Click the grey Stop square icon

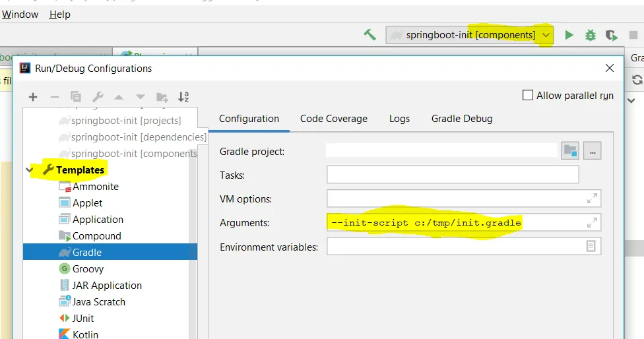click(633, 35)
